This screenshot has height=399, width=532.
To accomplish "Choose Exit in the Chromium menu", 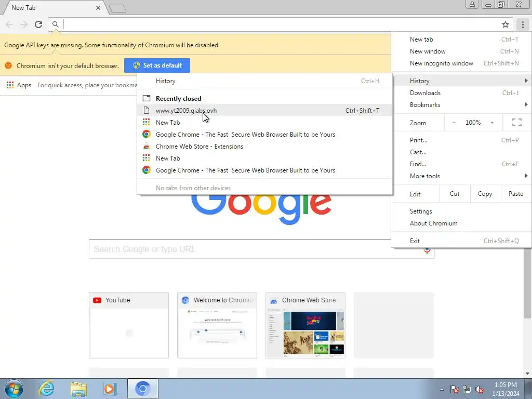I will [x=461, y=241].
